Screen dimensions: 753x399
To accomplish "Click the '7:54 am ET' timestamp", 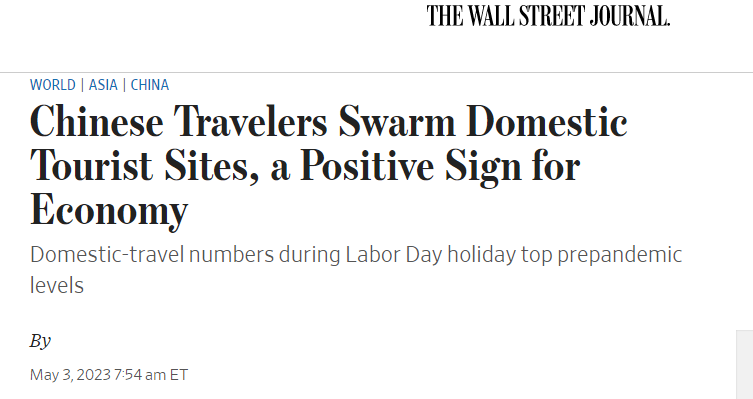I will 151,375.
